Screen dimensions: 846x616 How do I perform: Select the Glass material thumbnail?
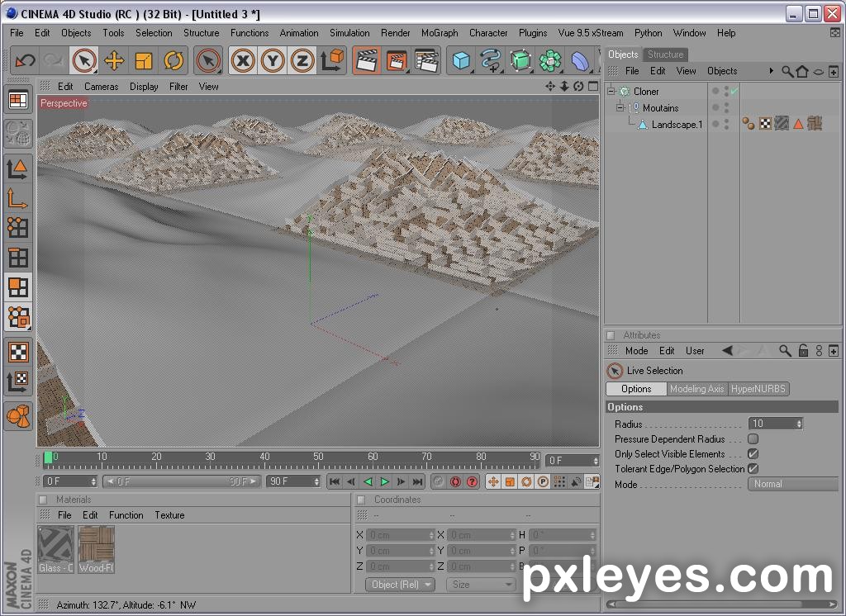(55, 550)
